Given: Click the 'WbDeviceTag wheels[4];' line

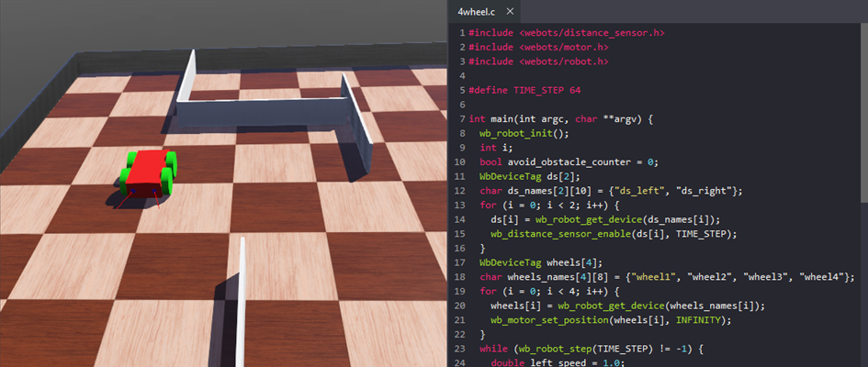Looking at the screenshot, I should [541, 262].
